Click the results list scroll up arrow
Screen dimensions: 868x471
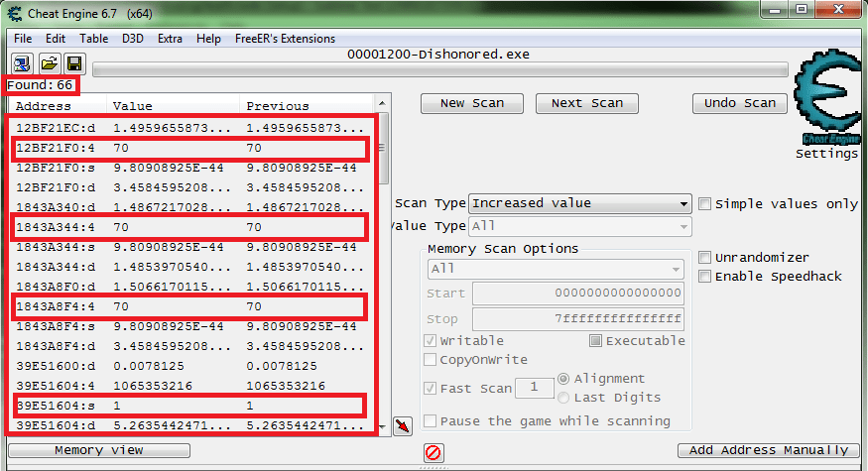click(382, 104)
